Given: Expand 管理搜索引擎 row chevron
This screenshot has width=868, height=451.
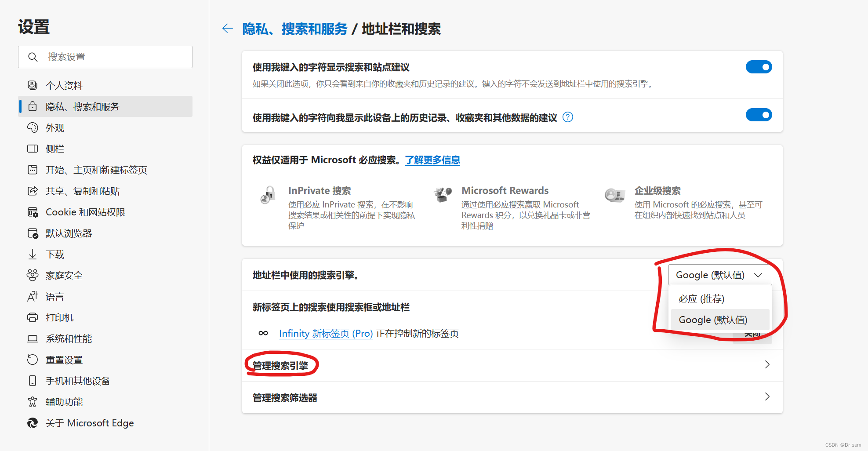Looking at the screenshot, I should [x=767, y=364].
